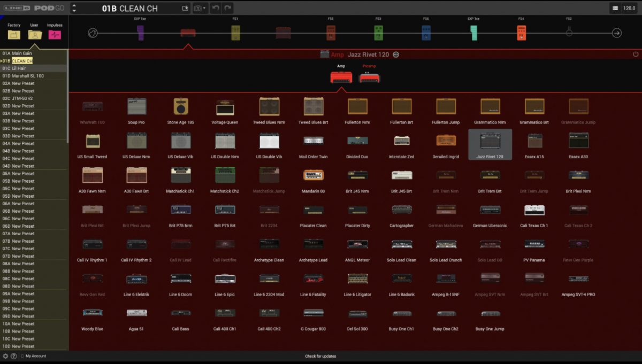Pick the Essex A30 amp thumbnail
The height and width of the screenshot is (364, 642).
point(579,141)
